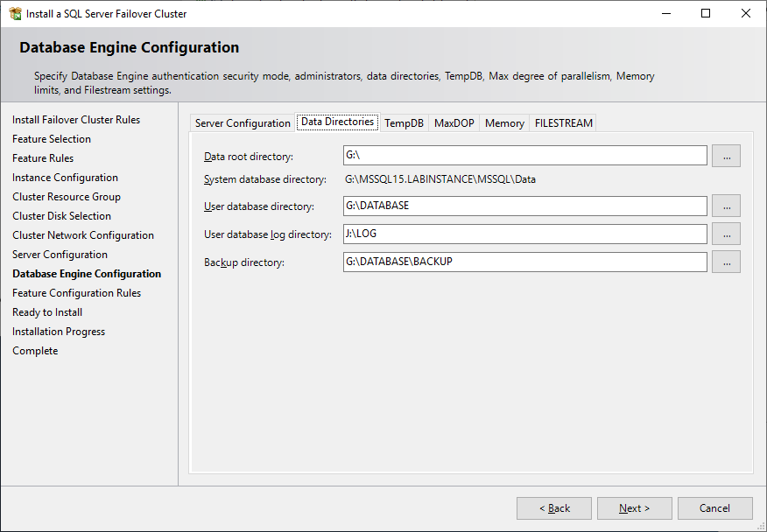Click the bold Database Engine Configuration sidebar step

coord(87,274)
